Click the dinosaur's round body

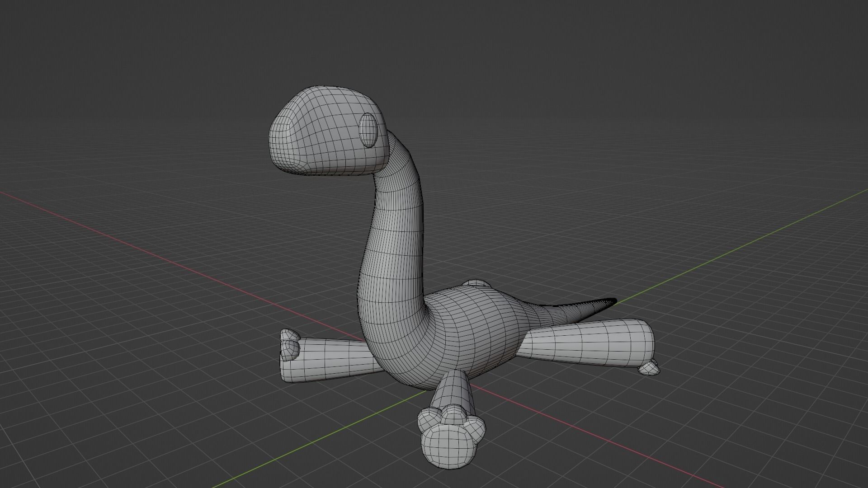point(470,334)
